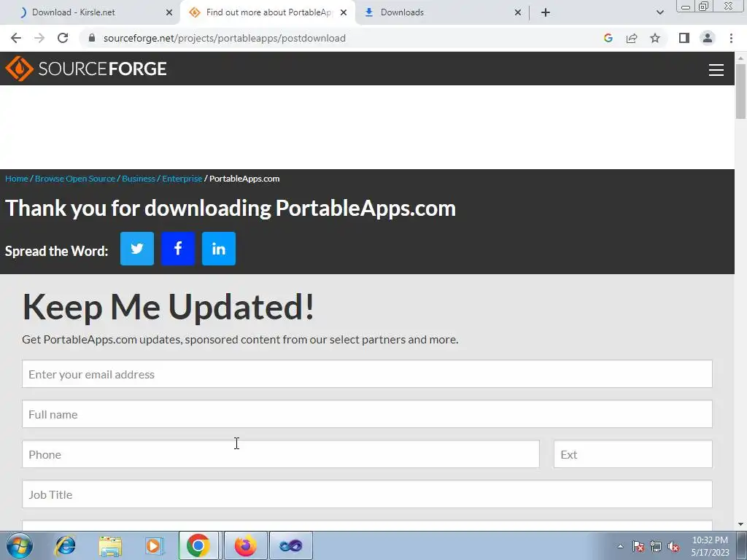View site security lock info

(92, 38)
